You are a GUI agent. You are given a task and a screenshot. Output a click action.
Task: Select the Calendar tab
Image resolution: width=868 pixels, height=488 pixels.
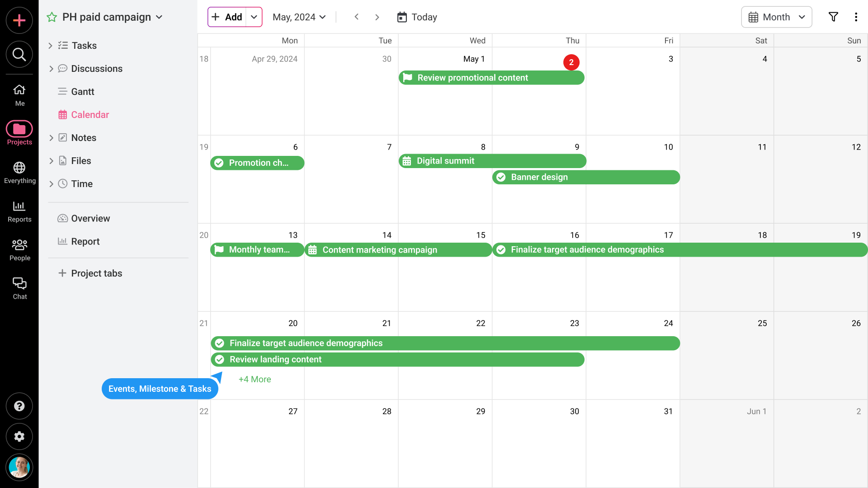[84, 115]
